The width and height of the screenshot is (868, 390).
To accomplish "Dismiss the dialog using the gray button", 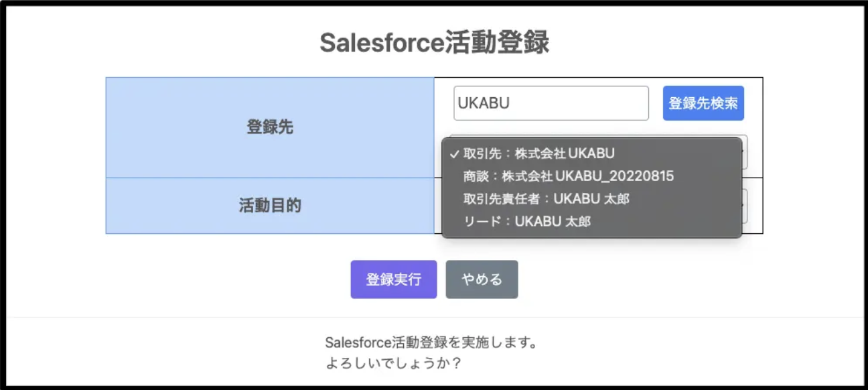I will pyautogui.click(x=482, y=279).
